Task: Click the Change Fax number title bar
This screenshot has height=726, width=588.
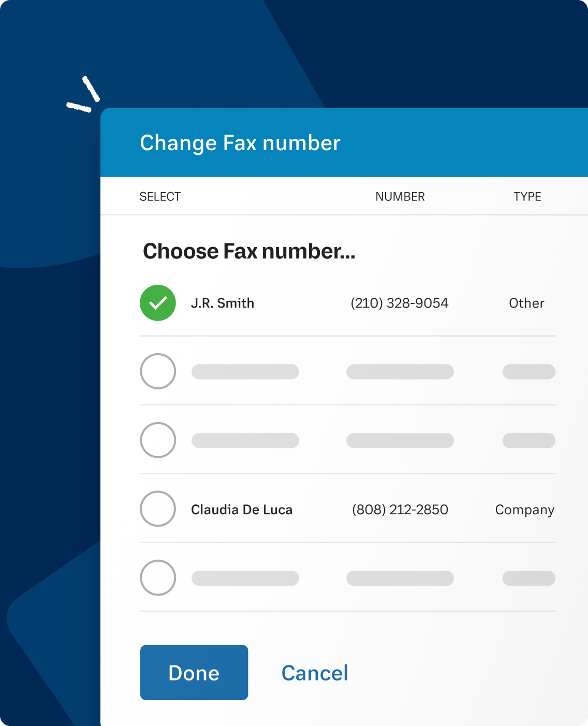Action: point(240,142)
